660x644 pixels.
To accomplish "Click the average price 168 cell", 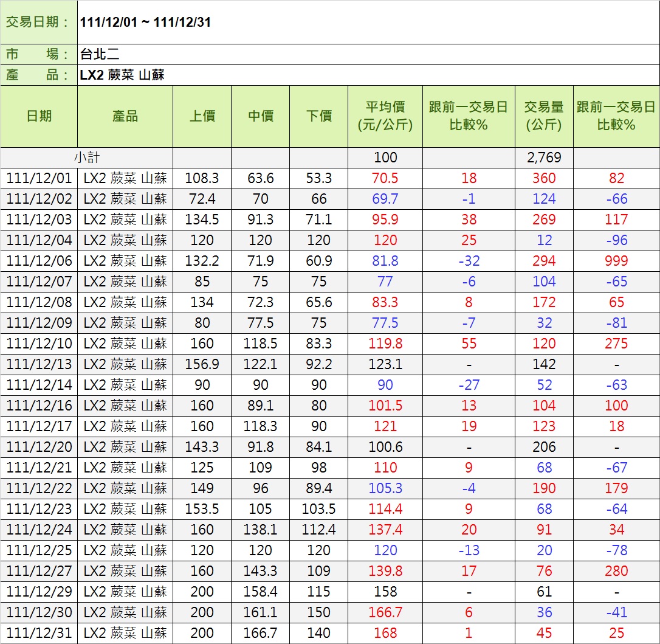I will [x=385, y=633].
